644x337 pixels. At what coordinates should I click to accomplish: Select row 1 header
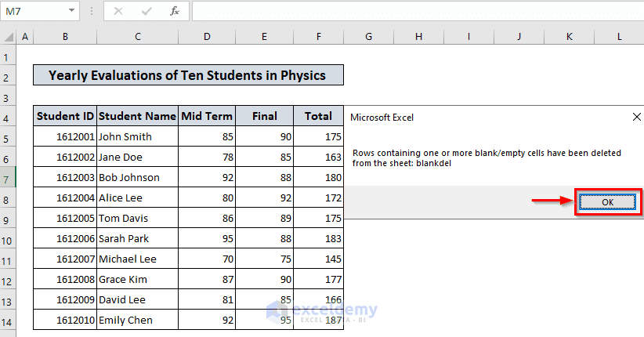click(8, 55)
